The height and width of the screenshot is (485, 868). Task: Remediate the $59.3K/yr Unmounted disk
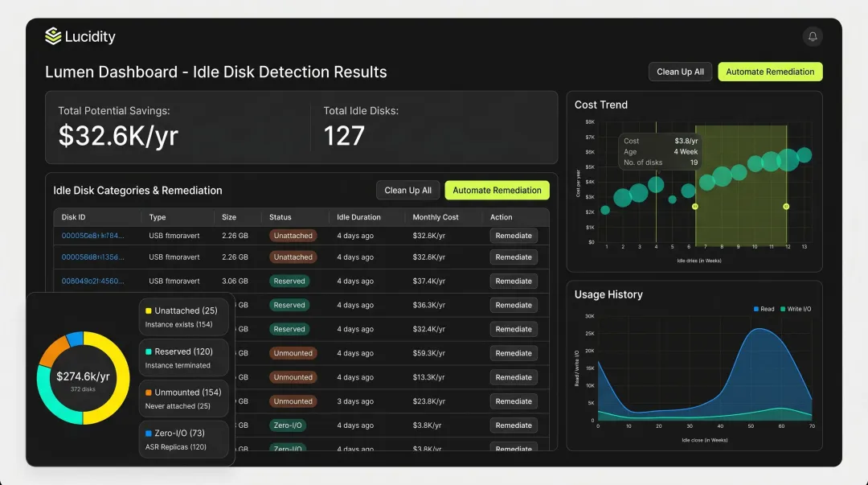(x=513, y=353)
